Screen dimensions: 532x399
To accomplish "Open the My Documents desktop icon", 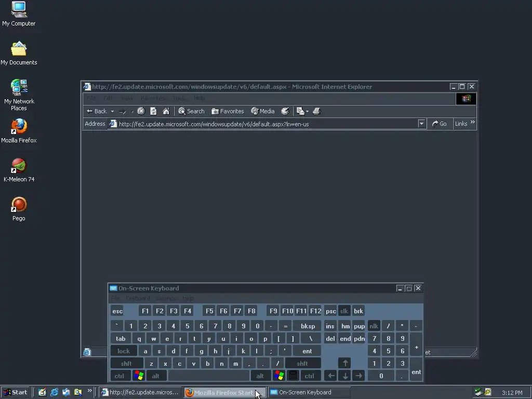I will click(19, 54).
